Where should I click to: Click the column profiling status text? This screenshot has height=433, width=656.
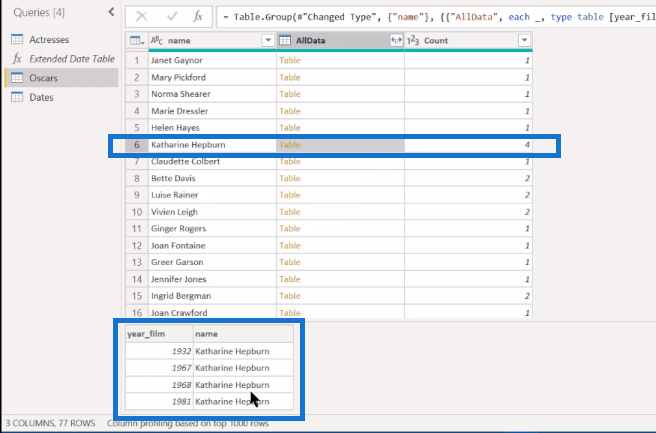(187, 423)
